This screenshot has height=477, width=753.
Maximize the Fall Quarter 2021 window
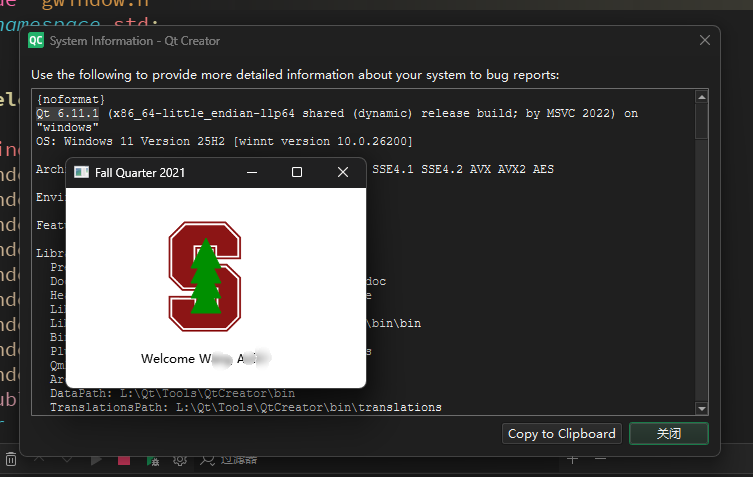pos(297,172)
